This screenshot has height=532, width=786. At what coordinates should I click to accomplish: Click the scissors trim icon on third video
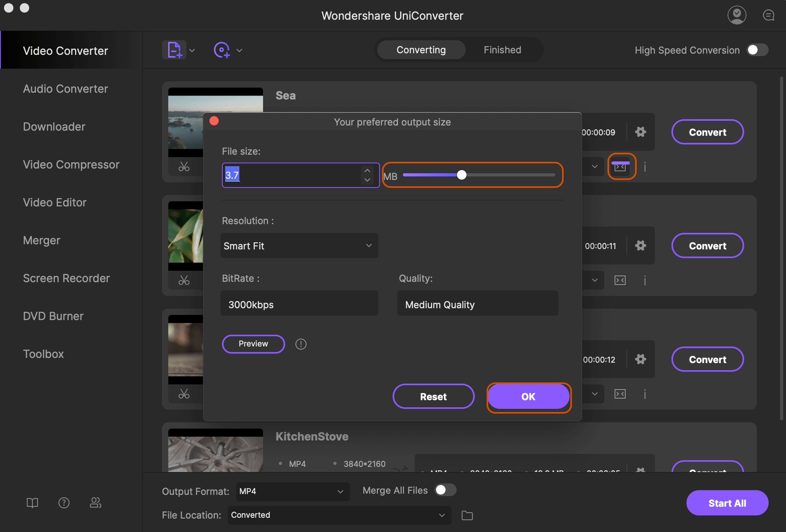[184, 393]
